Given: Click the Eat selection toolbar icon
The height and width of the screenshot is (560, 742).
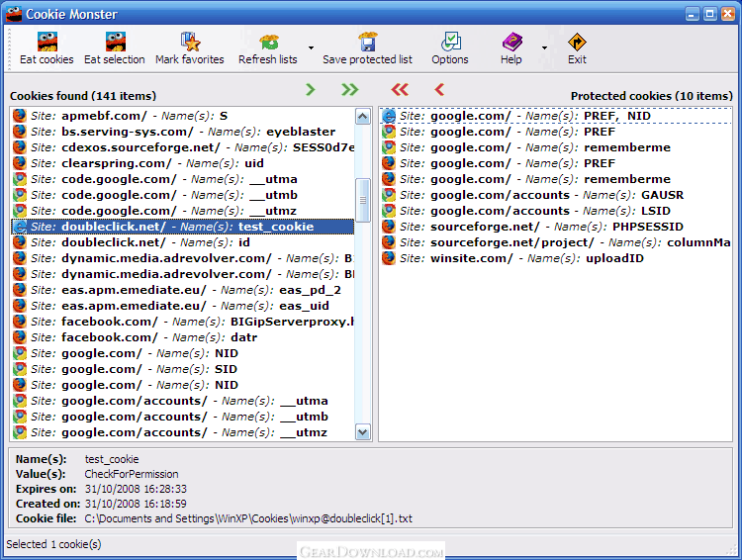Looking at the screenshot, I should click(115, 42).
